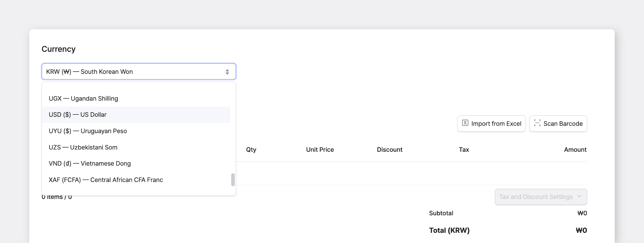Click Import from Excel button
This screenshot has height=243, width=644.
pos(491,123)
